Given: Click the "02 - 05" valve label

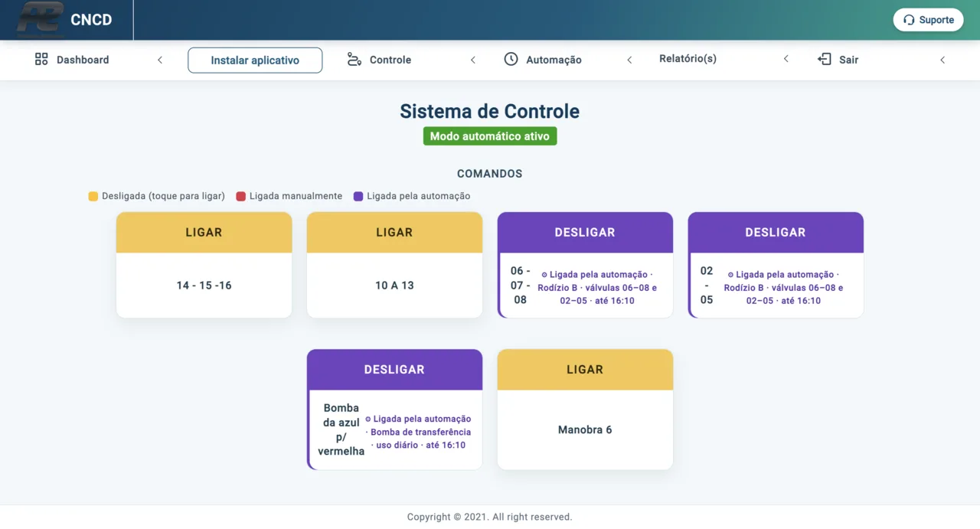Looking at the screenshot, I should [x=707, y=286].
